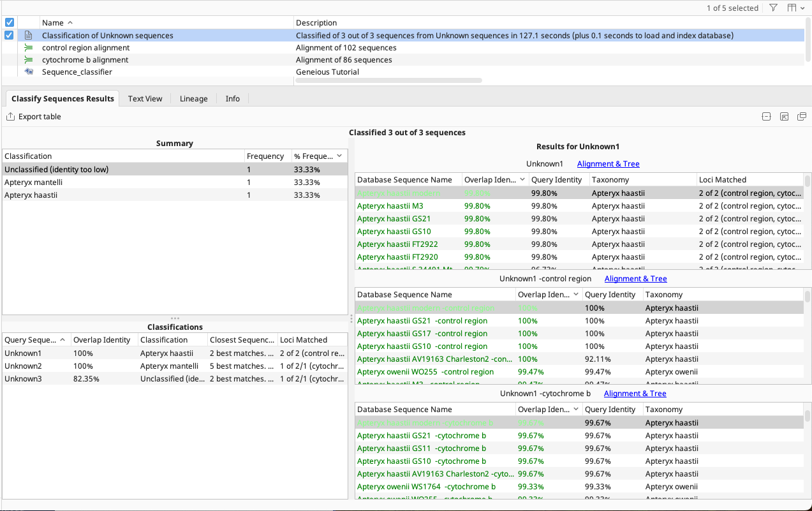Click scrollbar of cytochrome b results table
Screen dimensions: 812x511
(808, 416)
